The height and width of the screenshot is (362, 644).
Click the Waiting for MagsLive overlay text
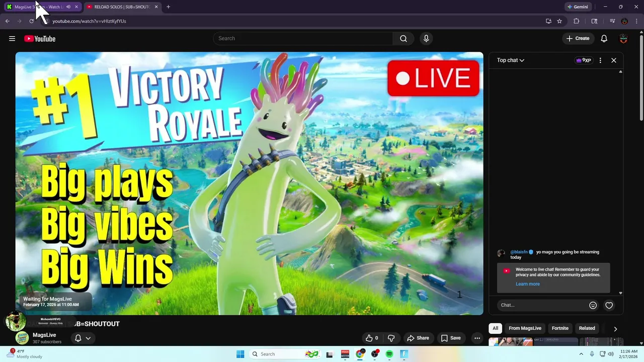click(x=47, y=299)
